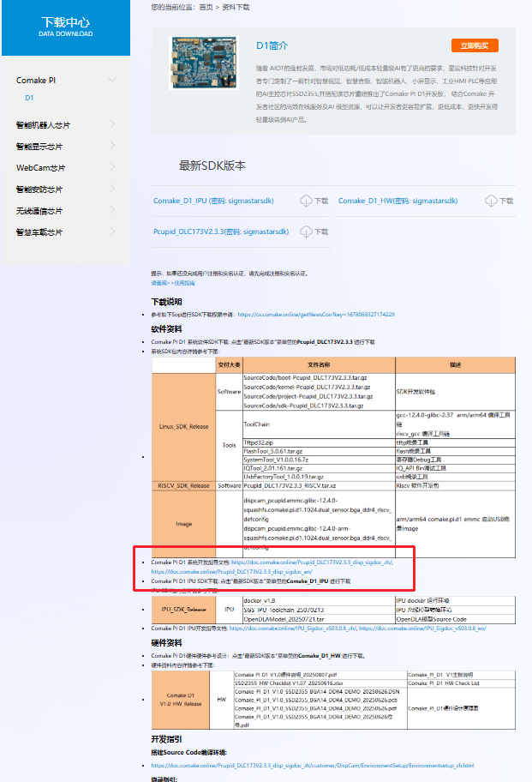Click the 硬件资料 section heading
This screenshot has height=782, width=532.
166,643
